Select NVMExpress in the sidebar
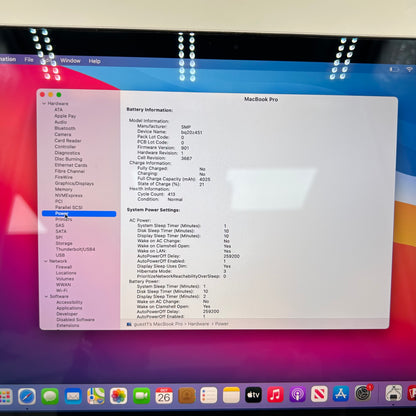Viewport: 416px width, 416px height. point(69,195)
